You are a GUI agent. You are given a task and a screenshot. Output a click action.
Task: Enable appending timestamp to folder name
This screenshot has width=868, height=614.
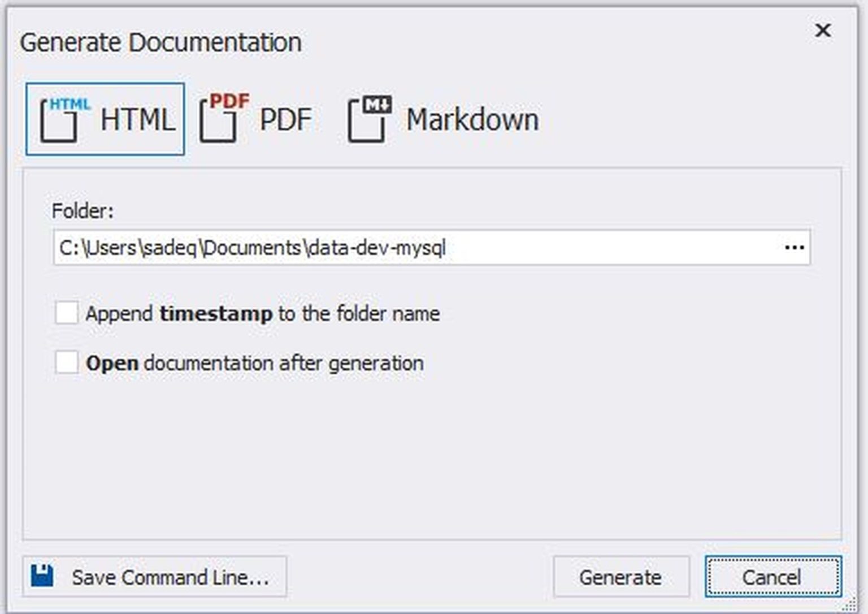pyautogui.click(x=66, y=313)
